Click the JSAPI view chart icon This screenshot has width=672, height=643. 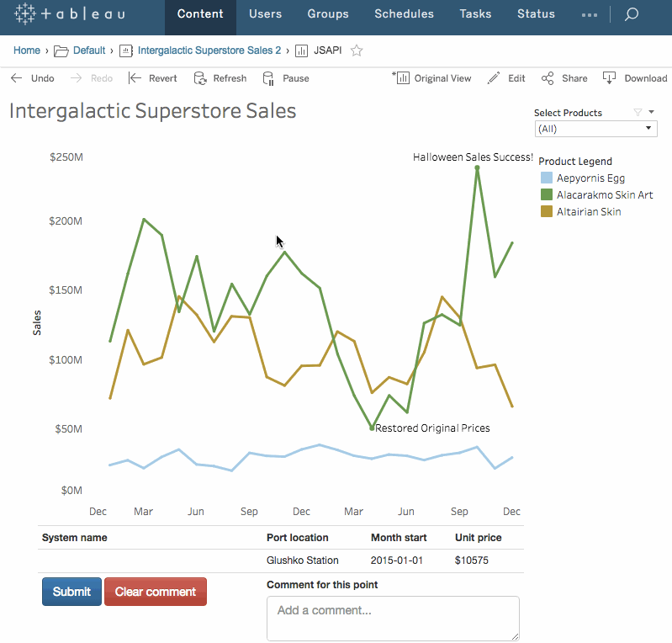pos(301,51)
